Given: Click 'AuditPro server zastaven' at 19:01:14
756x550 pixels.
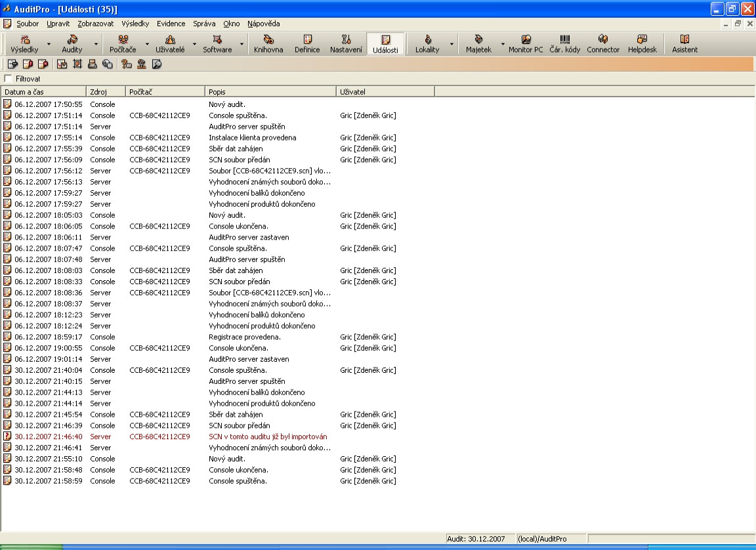Looking at the screenshot, I should 249,359.
